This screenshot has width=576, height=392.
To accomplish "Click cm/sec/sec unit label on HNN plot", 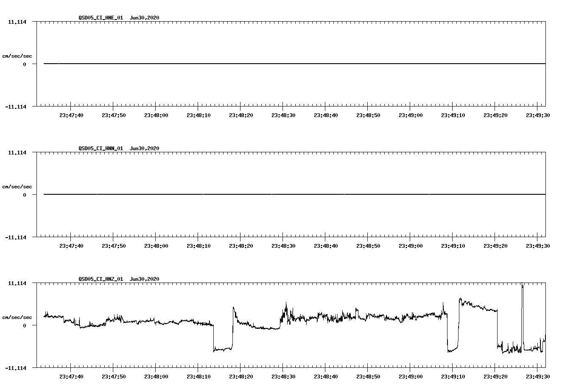I will point(17,187).
